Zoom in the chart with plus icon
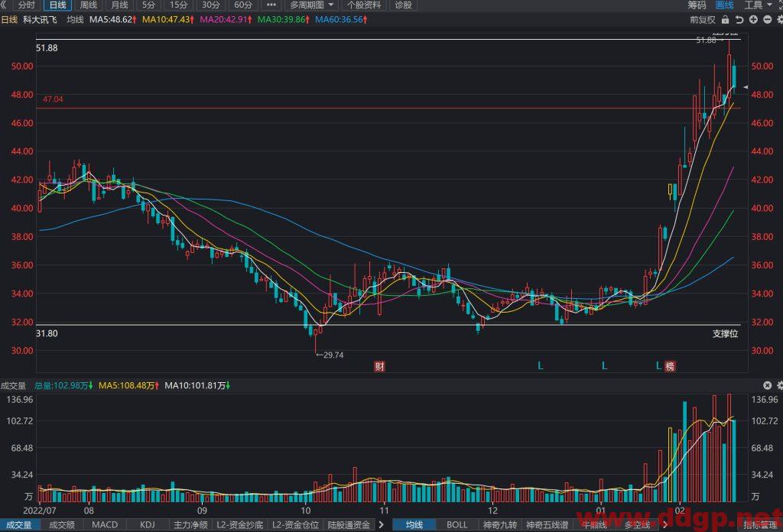Viewport: 783px width, 532px height. click(753, 19)
